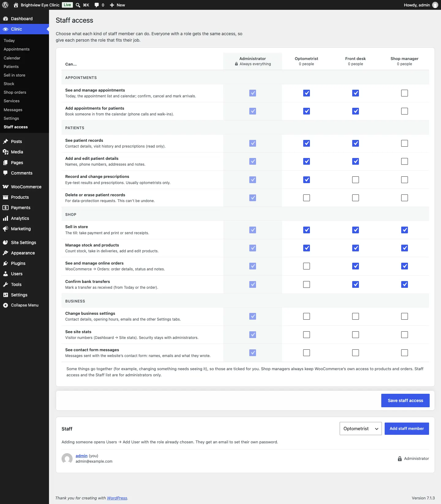Open the admin user profile link

pos(81,456)
